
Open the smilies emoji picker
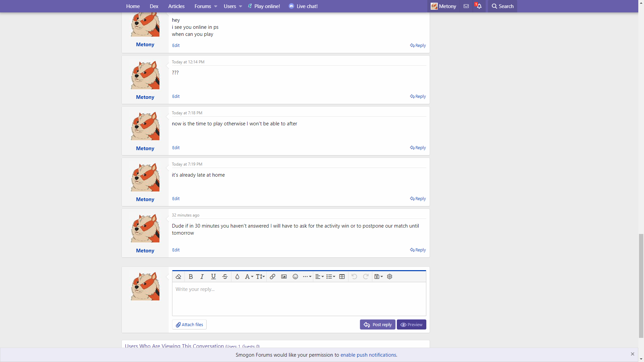tap(295, 277)
